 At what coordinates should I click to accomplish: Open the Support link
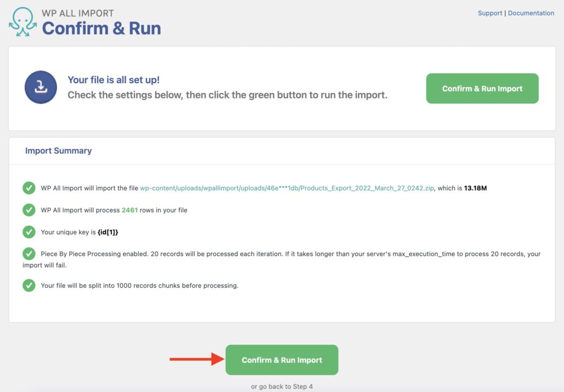pyautogui.click(x=490, y=13)
